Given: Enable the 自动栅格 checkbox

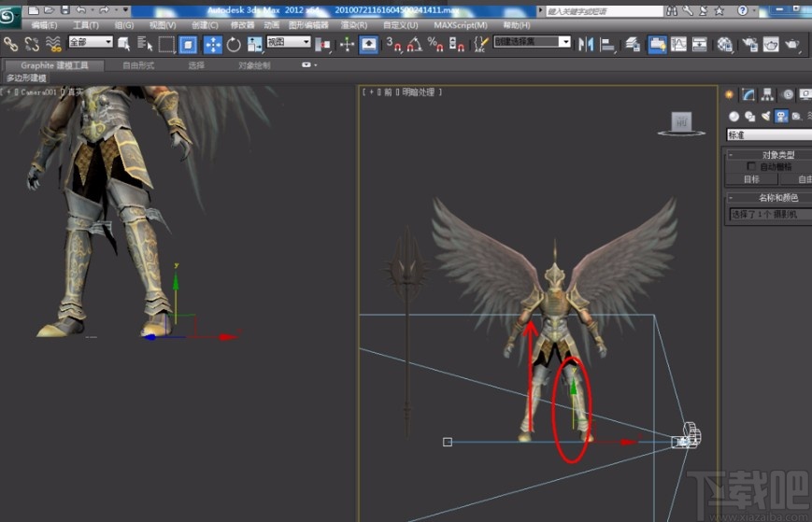Looking at the screenshot, I should tap(751, 166).
